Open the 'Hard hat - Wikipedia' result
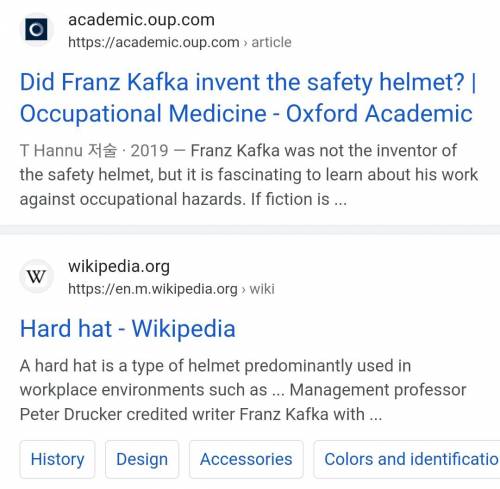The width and height of the screenshot is (500, 489). pos(128,328)
